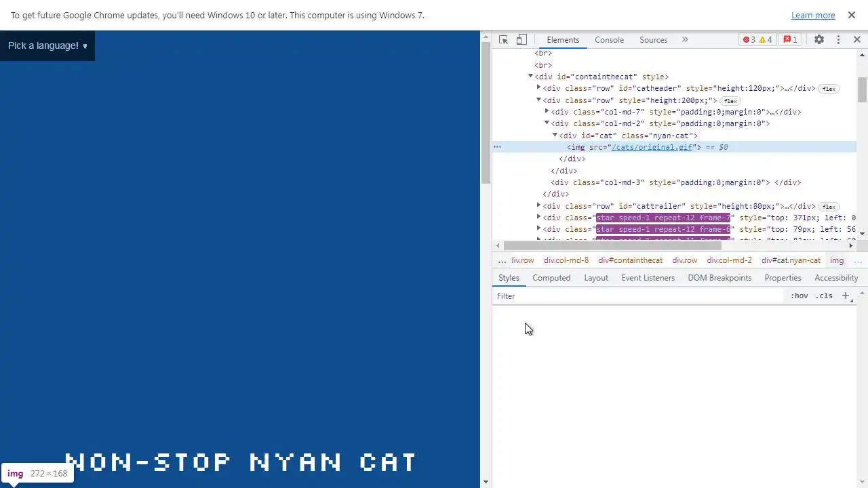
Task: Select the Styles sidebar tab
Action: click(x=509, y=278)
